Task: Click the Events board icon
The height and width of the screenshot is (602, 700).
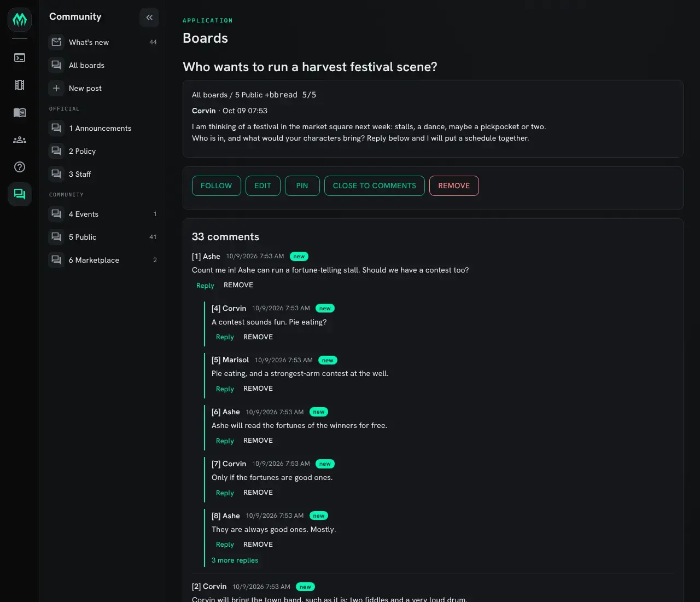Action: [56, 214]
